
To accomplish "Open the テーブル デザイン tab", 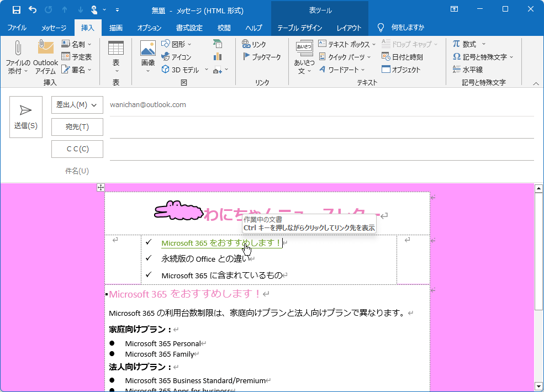I will tap(299, 28).
